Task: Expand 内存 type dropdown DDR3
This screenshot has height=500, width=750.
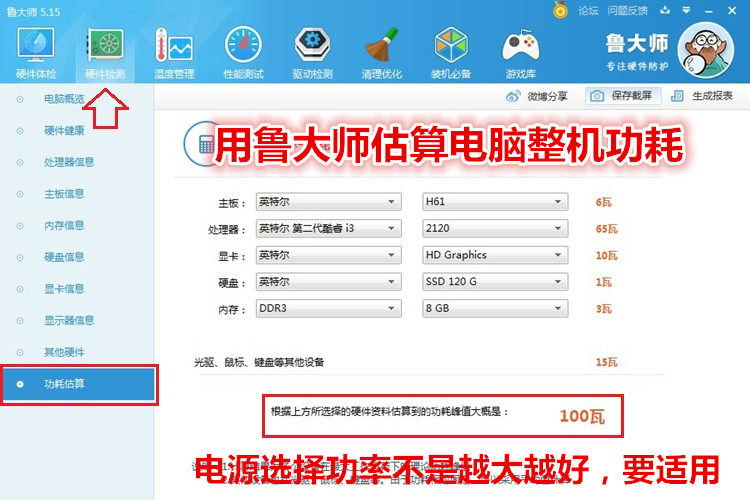Action: click(329, 309)
